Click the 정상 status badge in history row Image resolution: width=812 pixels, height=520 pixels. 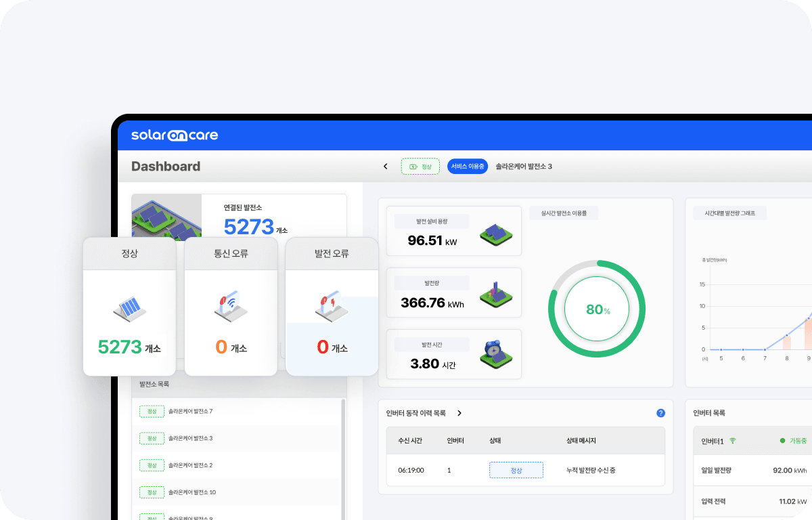(516, 471)
